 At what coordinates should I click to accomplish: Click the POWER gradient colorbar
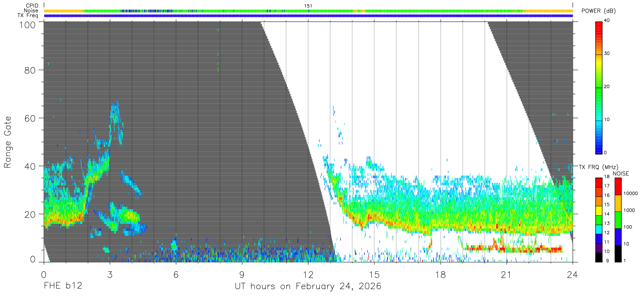pyautogui.click(x=598, y=87)
